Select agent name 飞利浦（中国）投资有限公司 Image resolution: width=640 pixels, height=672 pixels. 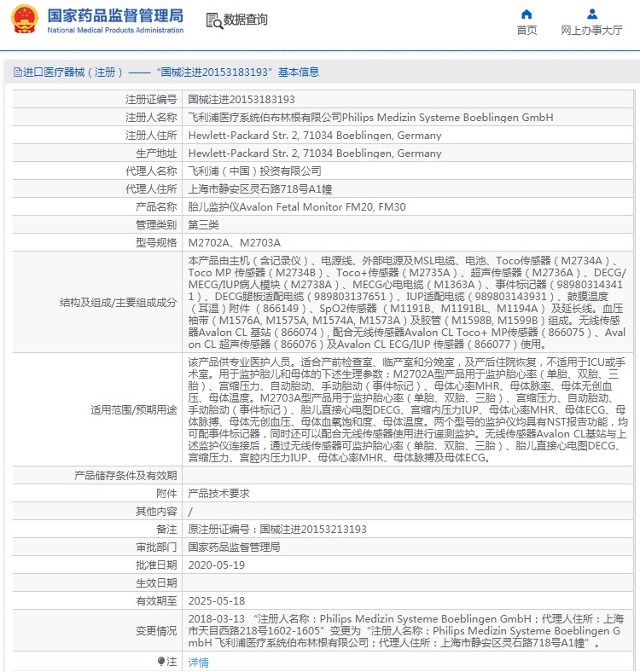(x=255, y=171)
